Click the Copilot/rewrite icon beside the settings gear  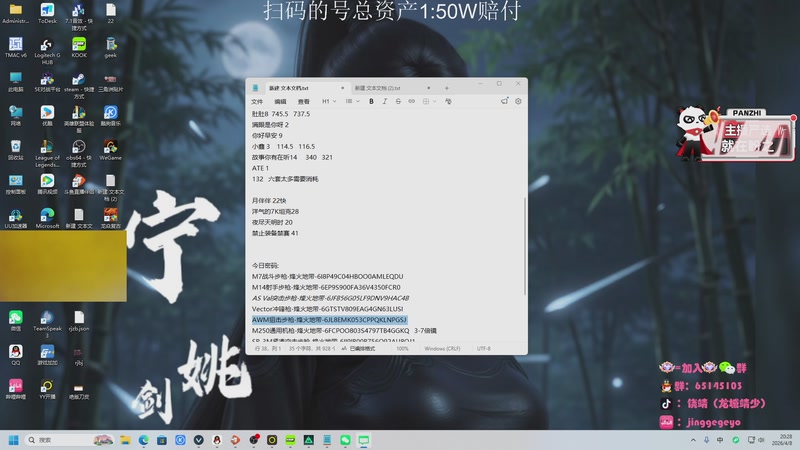click(504, 101)
